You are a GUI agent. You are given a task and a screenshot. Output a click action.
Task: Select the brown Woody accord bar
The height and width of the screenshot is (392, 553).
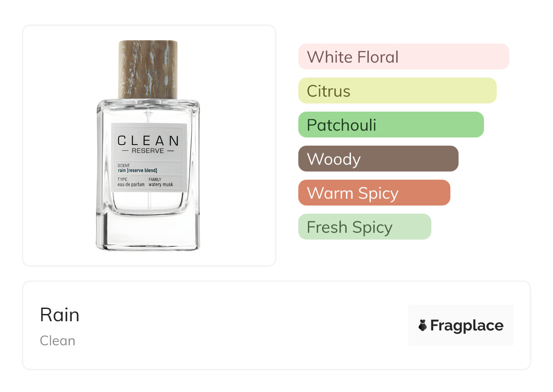[378, 159]
